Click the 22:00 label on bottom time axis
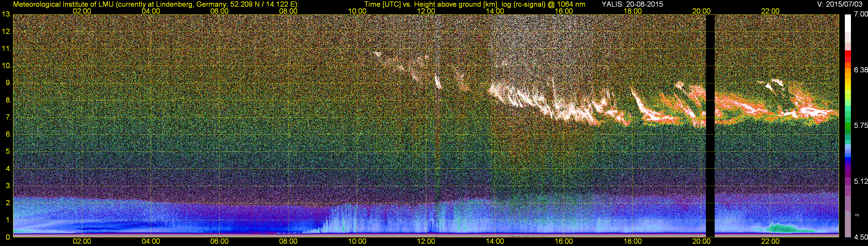This screenshot has height=246, width=868. 770,241
